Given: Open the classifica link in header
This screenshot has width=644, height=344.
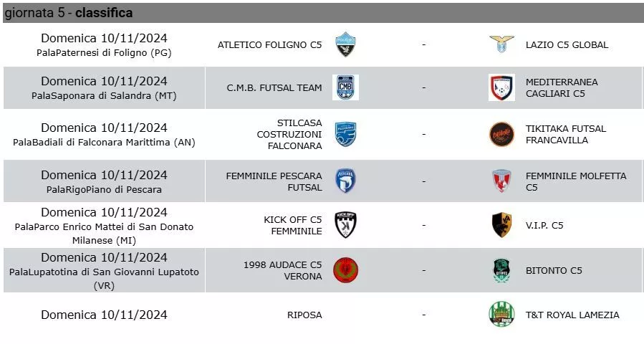Looking at the screenshot, I should [x=104, y=13].
